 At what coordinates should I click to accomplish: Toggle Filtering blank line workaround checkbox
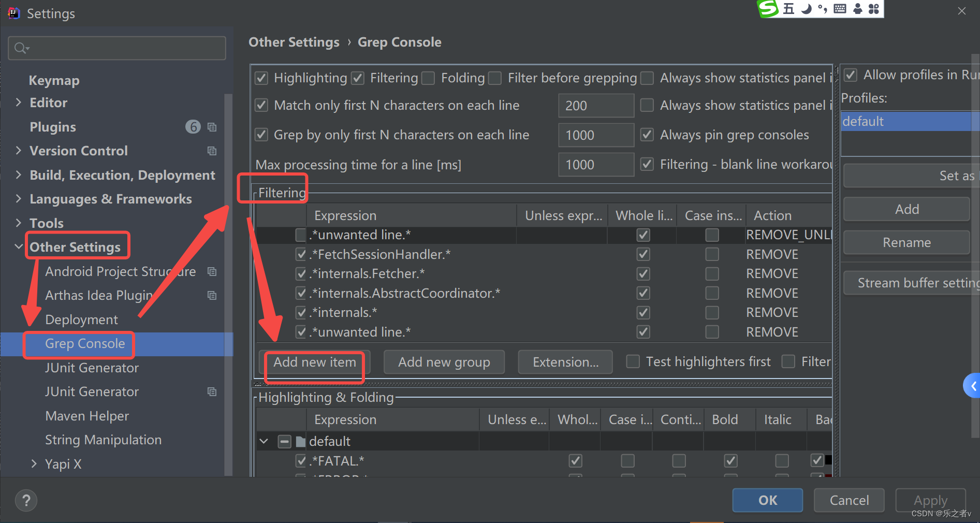click(647, 165)
